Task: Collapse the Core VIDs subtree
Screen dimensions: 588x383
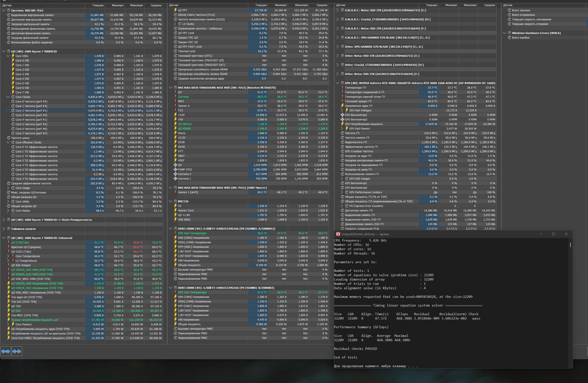Action: click(x=8, y=56)
